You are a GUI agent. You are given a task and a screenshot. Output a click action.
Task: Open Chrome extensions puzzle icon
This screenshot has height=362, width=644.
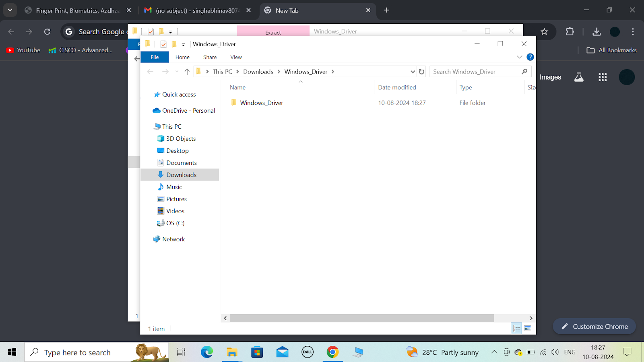point(570,32)
